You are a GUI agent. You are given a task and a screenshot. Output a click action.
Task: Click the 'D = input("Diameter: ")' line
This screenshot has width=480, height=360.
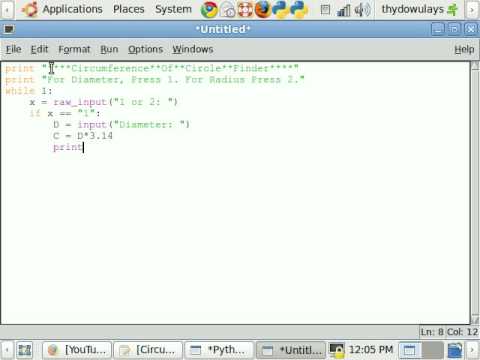pyautogui.click(x=121, y=125)
